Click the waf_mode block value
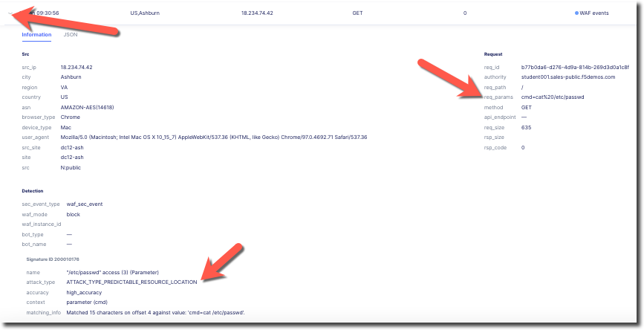 tap(73, 214)
